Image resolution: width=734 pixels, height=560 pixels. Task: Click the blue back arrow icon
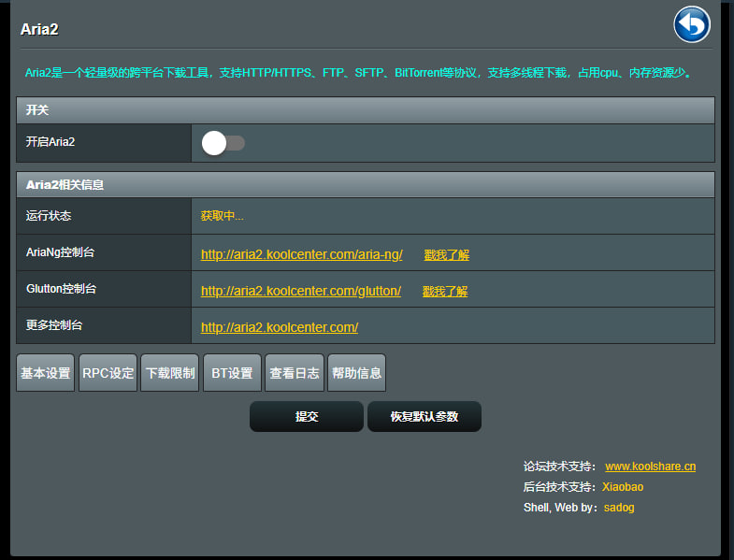691,24
